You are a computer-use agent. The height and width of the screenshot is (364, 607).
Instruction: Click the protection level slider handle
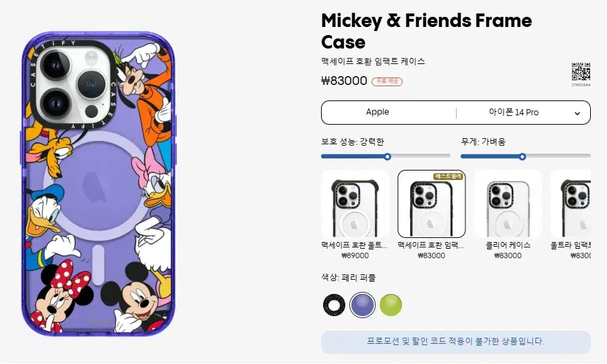(x=388, y=156)
